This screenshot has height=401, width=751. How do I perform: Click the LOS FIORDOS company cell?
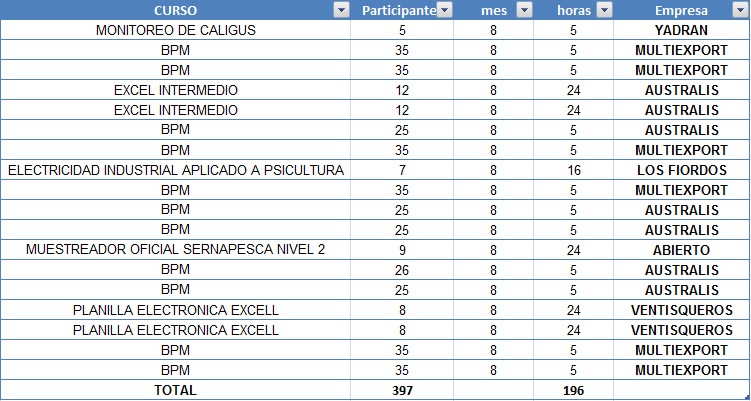point(682,170)
